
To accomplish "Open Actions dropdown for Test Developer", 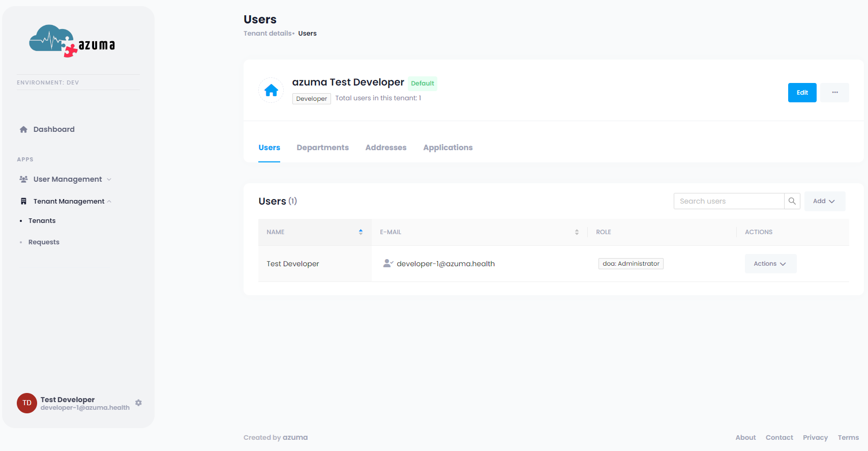I will pos(770,264).
